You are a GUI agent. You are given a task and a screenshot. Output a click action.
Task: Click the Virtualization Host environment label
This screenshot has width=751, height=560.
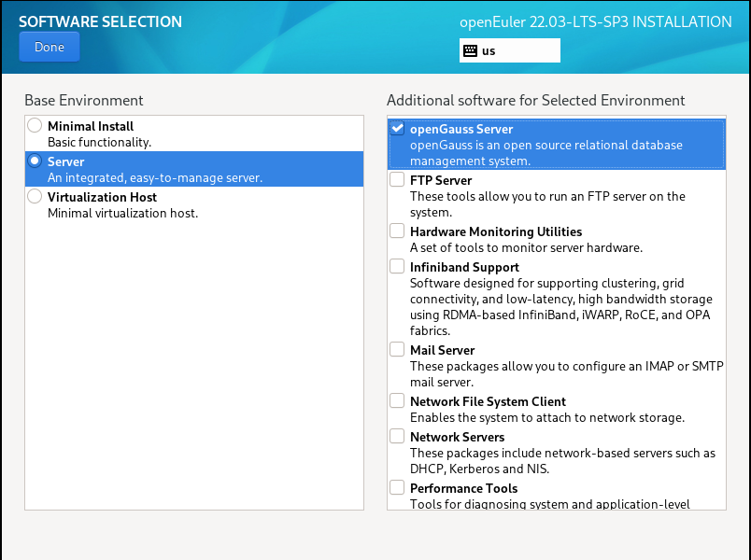click(x=102, y=197)
